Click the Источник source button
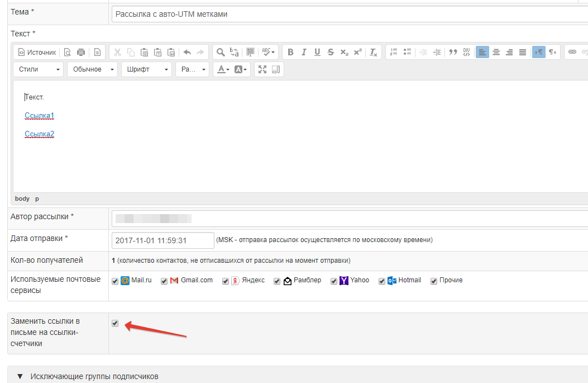Image resolution: width=588 pixels, height=383 pixels. coord(37,52)
